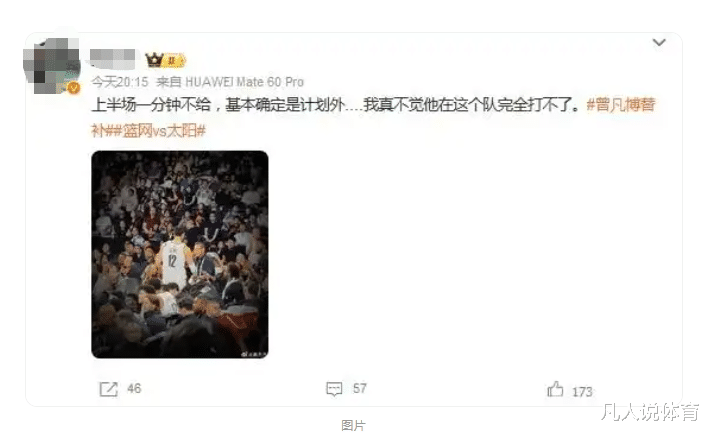Click the 图片 caption below the post

click(353, 425)
